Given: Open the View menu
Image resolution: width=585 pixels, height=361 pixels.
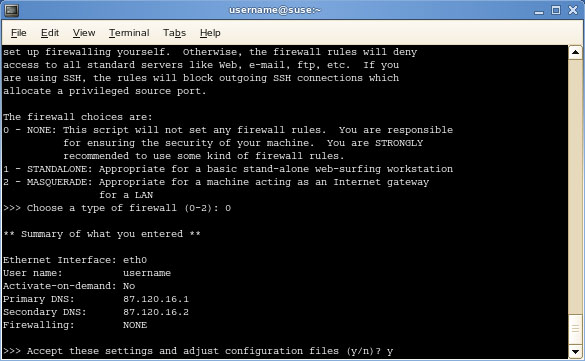Looking at the screenshot, I should pyautogui.click(x=84, y=33).
